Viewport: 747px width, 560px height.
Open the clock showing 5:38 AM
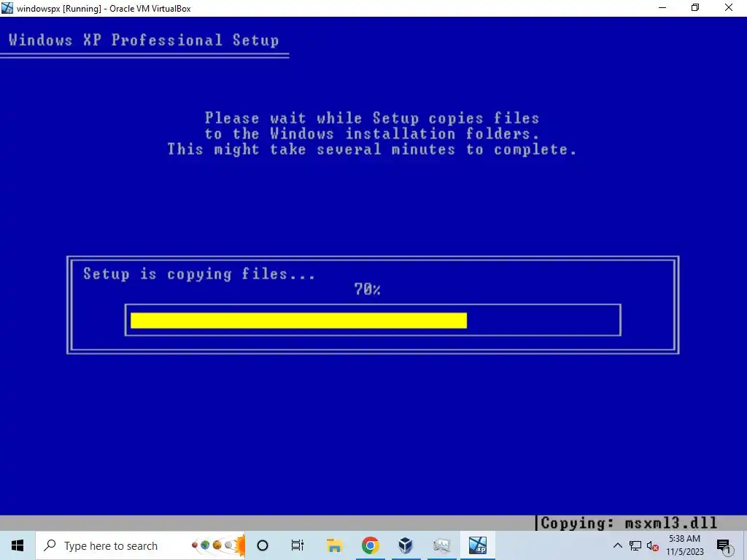click(684, 545)
